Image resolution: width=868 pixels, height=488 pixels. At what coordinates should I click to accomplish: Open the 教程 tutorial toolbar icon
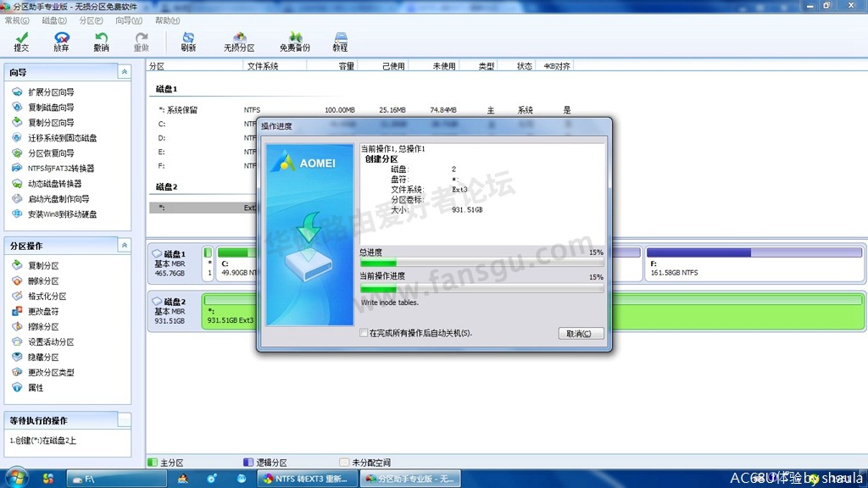340,42
